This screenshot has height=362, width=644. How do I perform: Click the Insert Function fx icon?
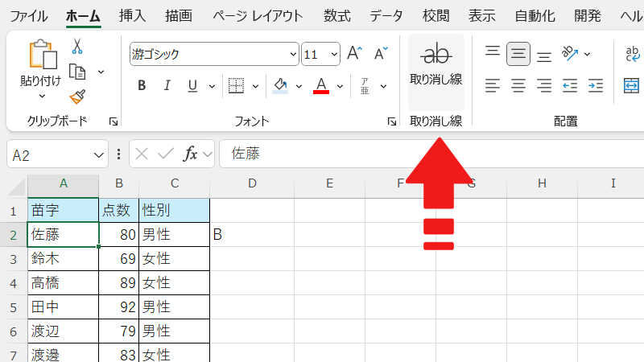pyautogui.click(x=191, y=154)
